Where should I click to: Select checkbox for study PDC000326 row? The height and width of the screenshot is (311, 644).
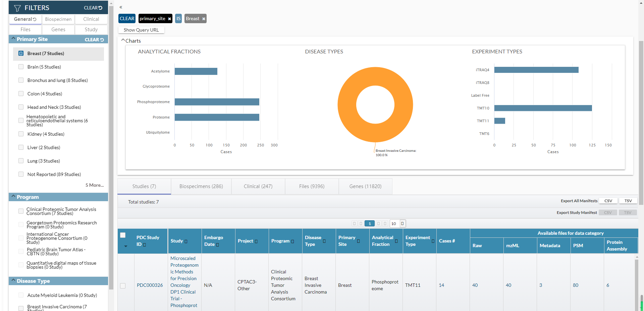click(x=123, y=285)
